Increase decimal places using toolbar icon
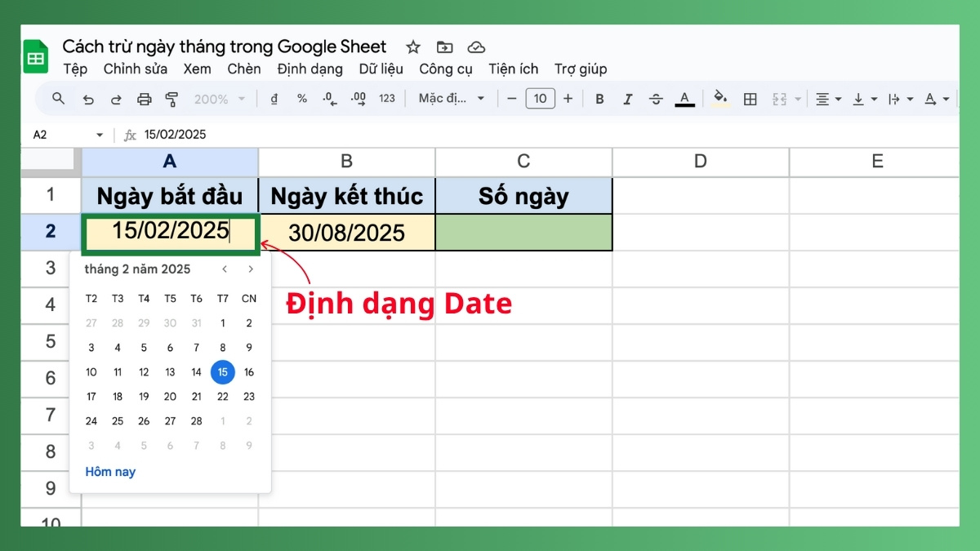The width and height of the screenshot is (980, 551). [357, 98]
